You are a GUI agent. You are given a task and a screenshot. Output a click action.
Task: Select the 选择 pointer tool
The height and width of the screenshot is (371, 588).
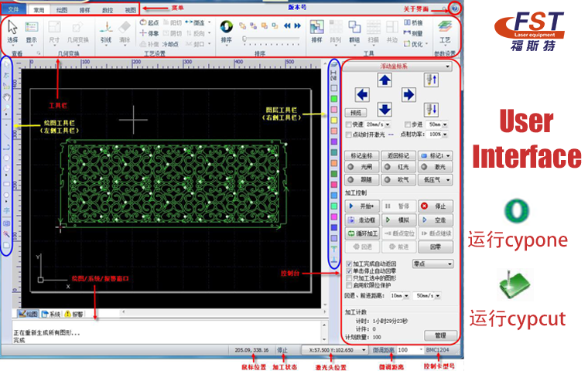(x=12, y=29)
